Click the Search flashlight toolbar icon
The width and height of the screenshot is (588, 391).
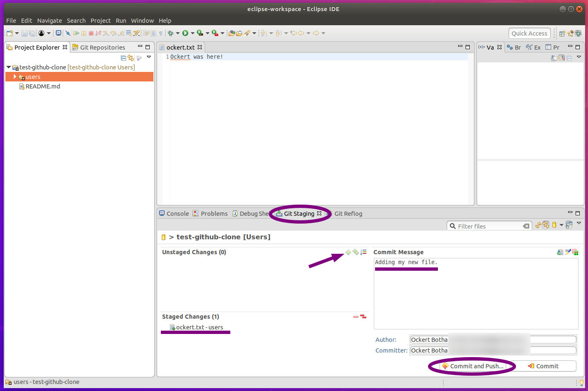tap(247, 33)
